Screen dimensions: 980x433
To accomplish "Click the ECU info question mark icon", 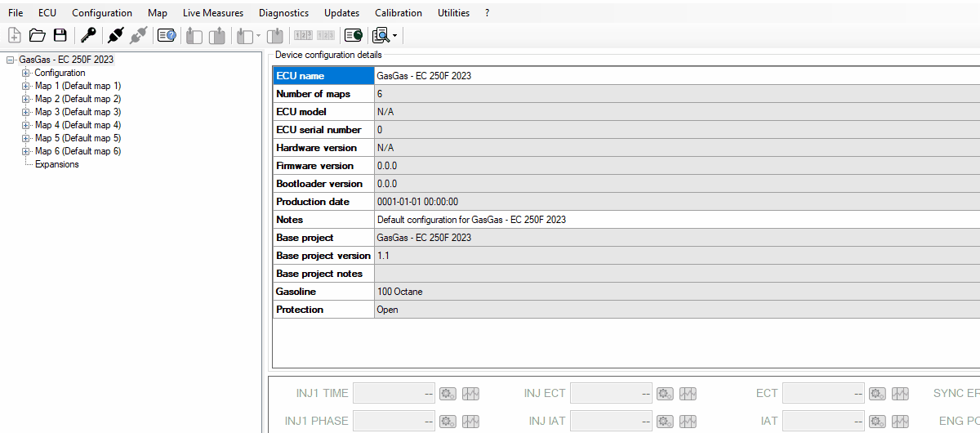I will [167, 35].
